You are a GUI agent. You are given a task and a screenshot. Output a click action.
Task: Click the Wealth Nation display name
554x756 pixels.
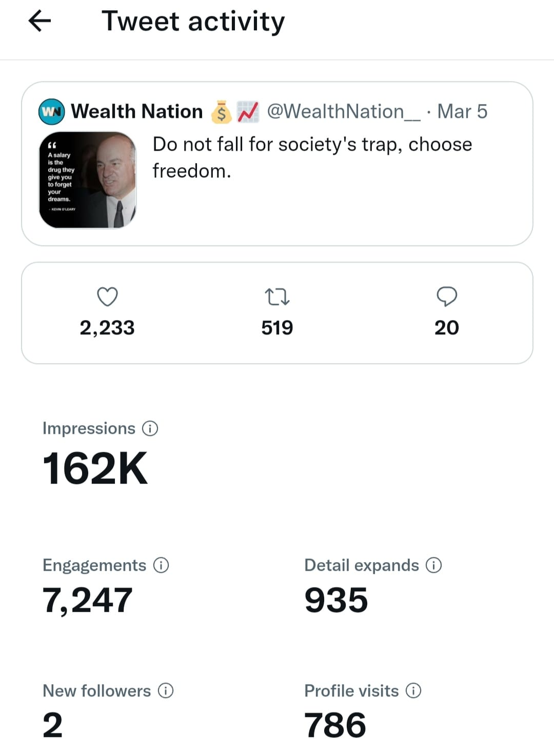[137, 111]
